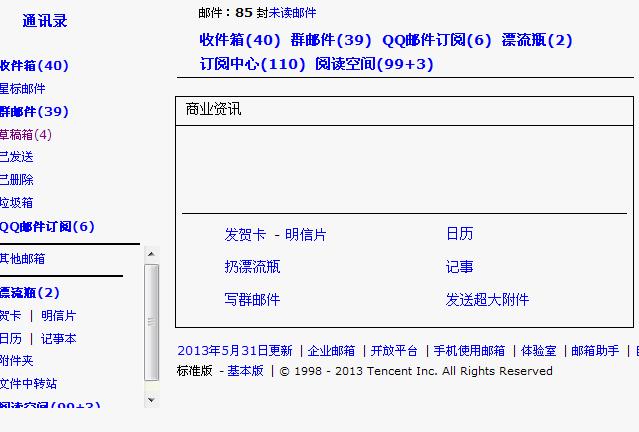Open 漂流瓶(2) in the top summary

(537, 40)
